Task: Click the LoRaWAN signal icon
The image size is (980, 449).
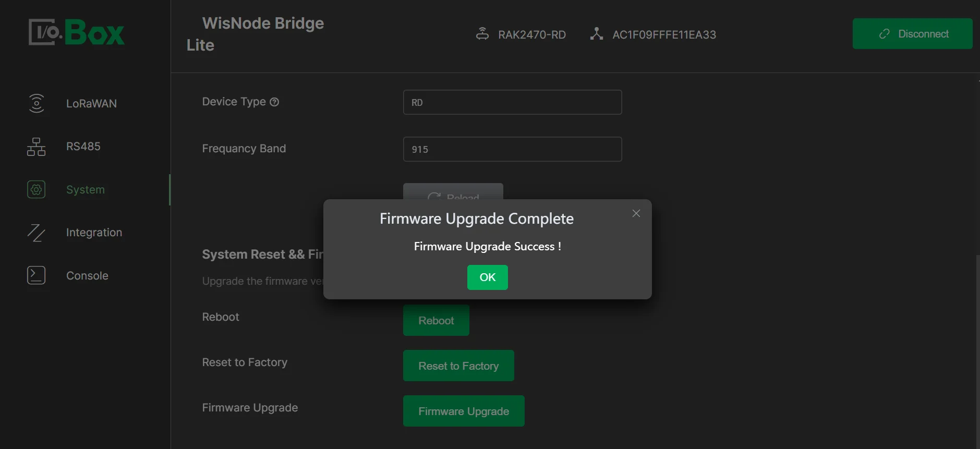Action: [x=37, y=103]
